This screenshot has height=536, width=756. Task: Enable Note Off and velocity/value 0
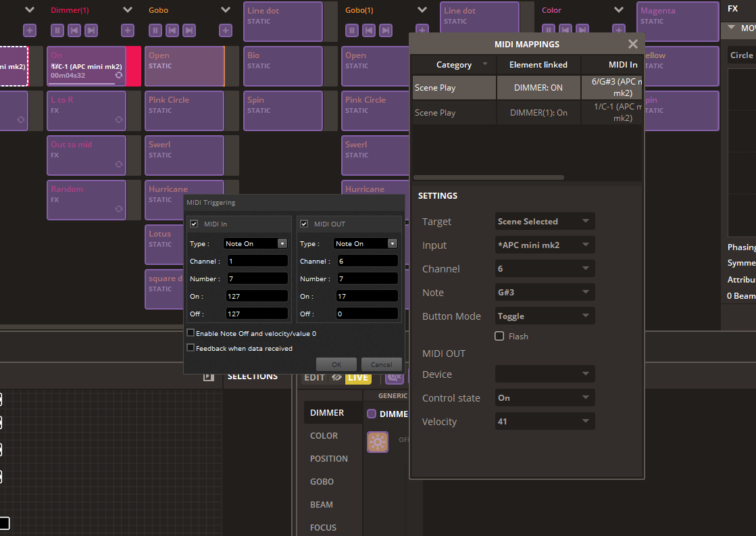click(191, 333)
